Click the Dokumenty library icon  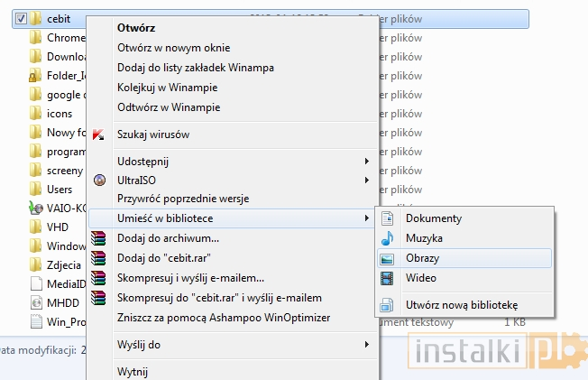[387, 218]
